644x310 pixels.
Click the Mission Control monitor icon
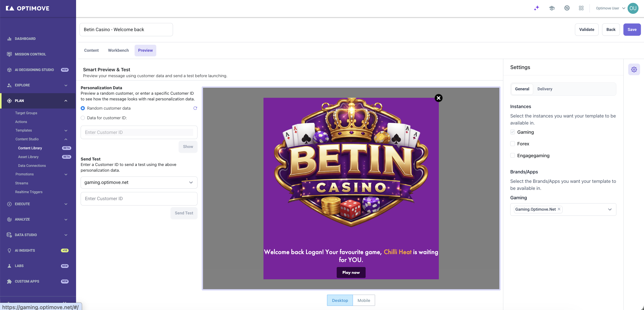9,54
